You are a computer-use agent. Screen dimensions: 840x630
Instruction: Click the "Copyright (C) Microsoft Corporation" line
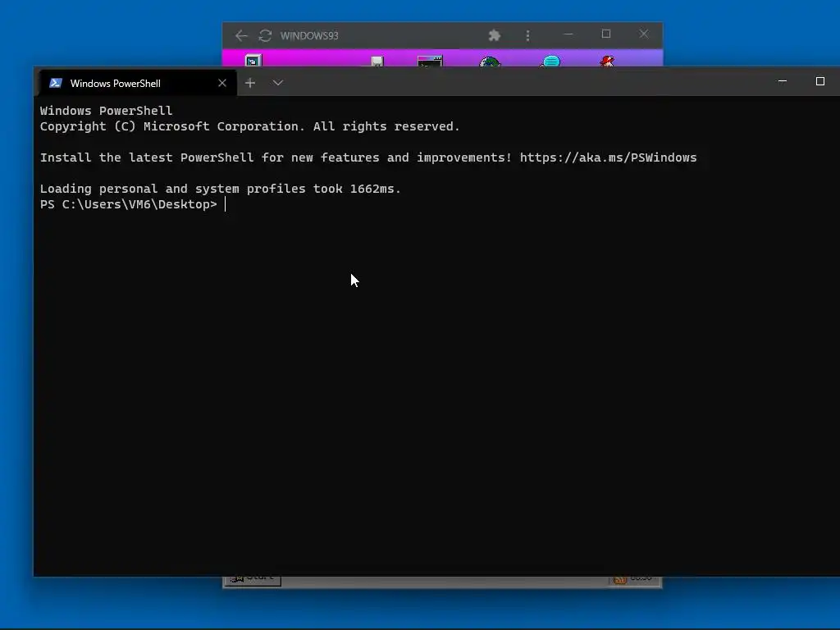click(x=250, y=126)
